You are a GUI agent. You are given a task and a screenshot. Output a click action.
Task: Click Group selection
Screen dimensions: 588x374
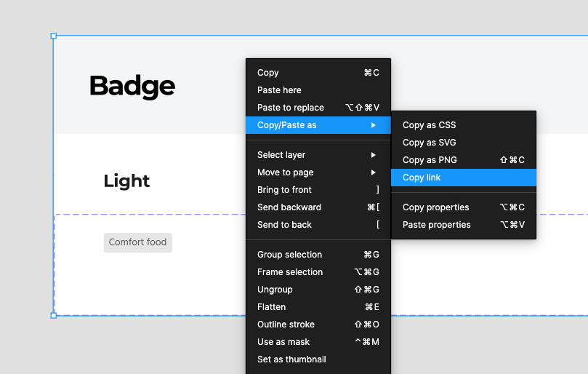tap(318, 255)
